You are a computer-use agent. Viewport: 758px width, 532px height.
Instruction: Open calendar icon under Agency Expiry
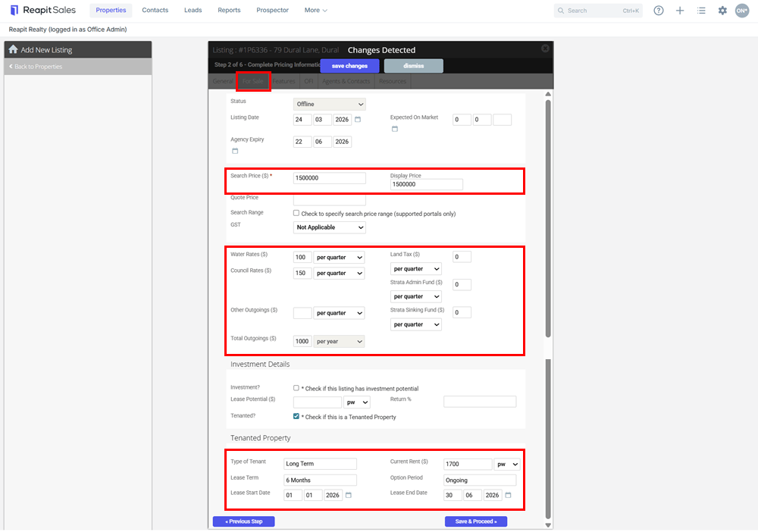(235, 151)
